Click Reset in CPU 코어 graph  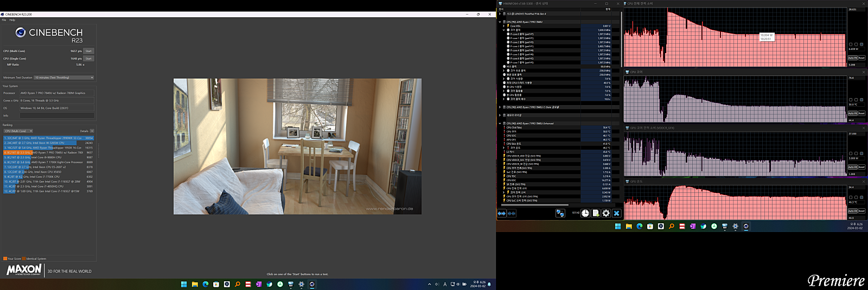tap(861, 113)
